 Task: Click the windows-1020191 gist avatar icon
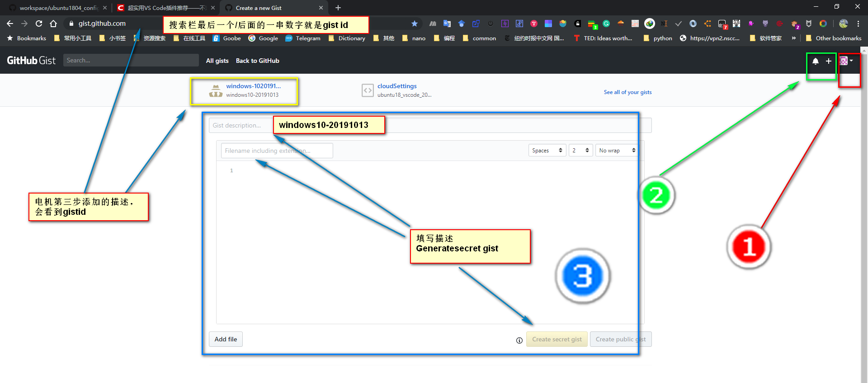(x=216, y=90)
